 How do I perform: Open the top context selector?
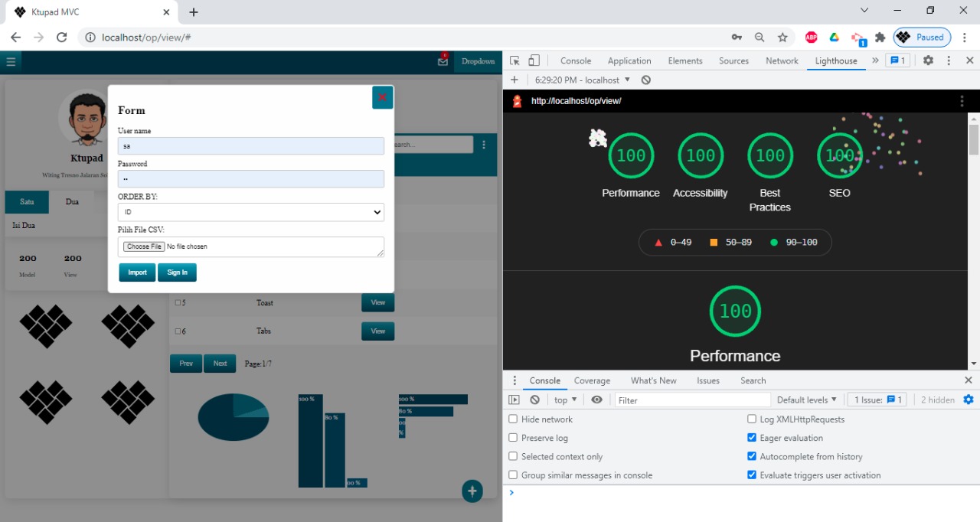(566, 400)
